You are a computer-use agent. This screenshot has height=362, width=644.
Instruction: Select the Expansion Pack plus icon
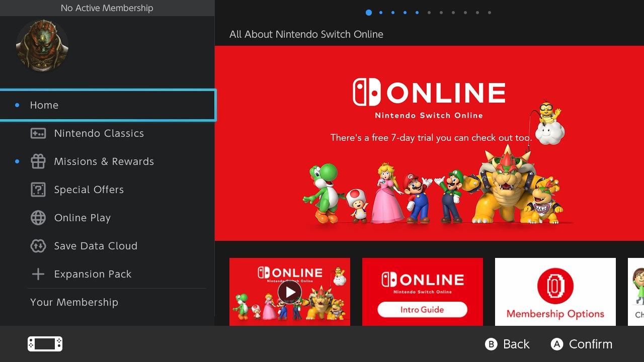[x=38, y=274]
